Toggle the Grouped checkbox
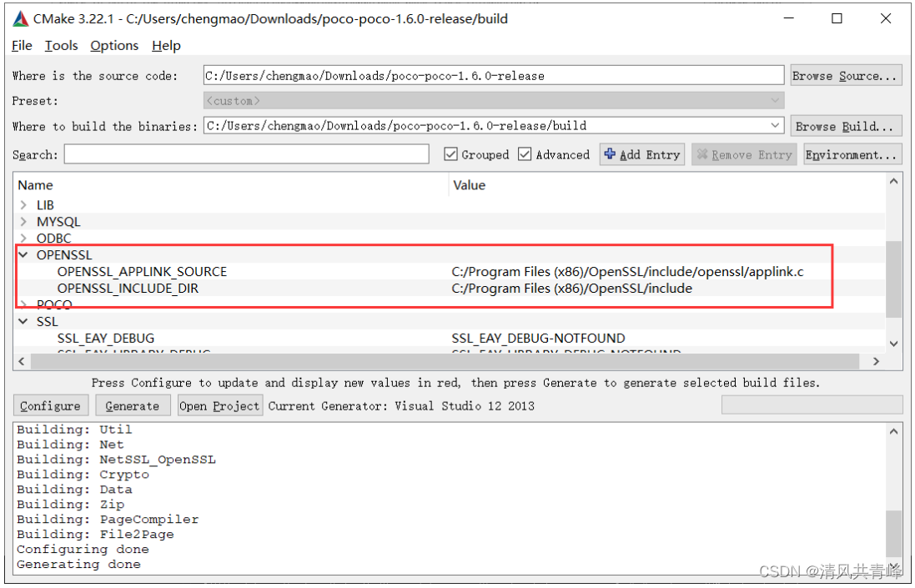 coord(450,154)
